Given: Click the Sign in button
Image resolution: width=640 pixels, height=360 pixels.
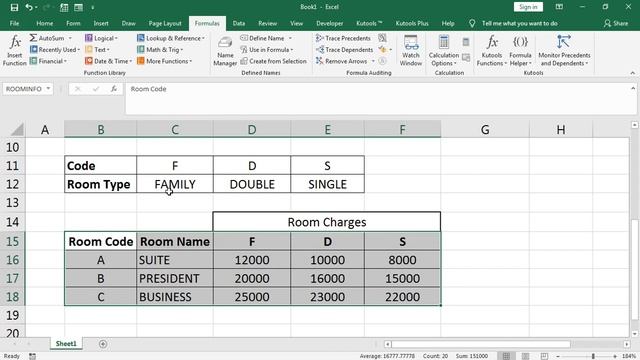Looking at the screenshot, I should point(528,7).
